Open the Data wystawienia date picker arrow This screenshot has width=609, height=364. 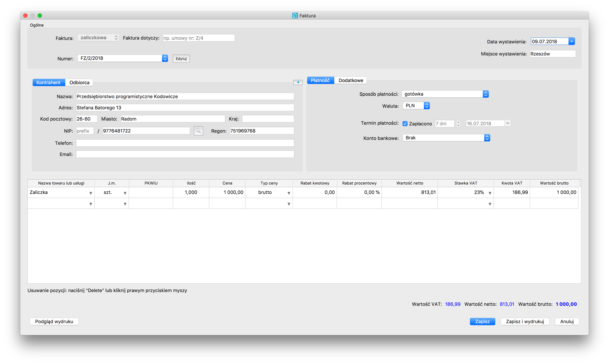571,41
